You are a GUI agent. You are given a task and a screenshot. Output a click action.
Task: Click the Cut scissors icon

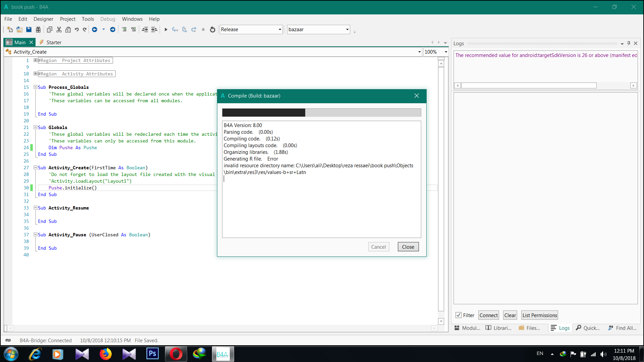click(x=59, y=29)
